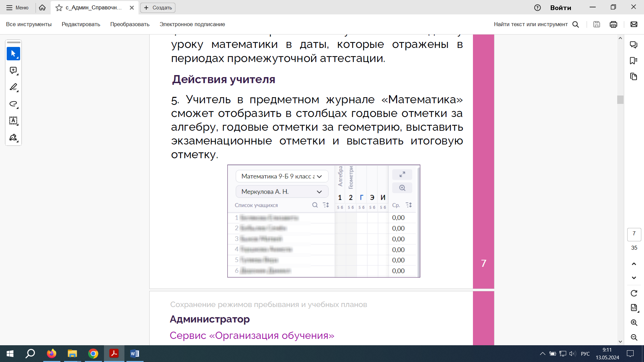The height and width of the screenshot is (362, 644).
Task: Click the scrollbar up arrow
Action: coord(620,38)
